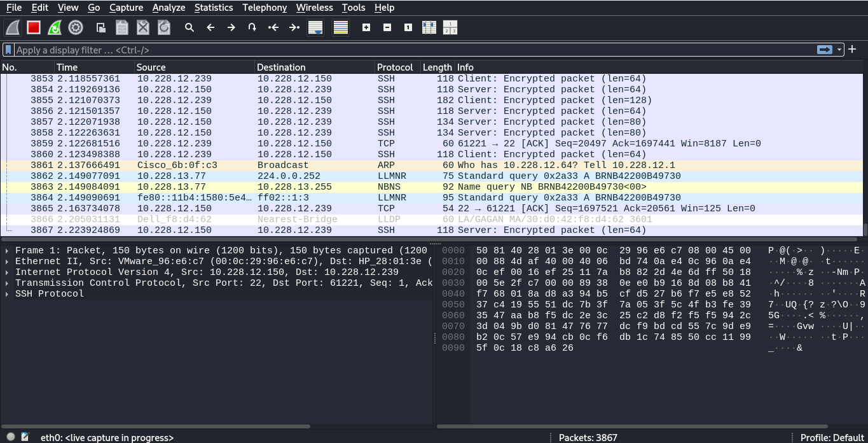
Task: Sort by Source column header
Action: [x=195, y=67]
